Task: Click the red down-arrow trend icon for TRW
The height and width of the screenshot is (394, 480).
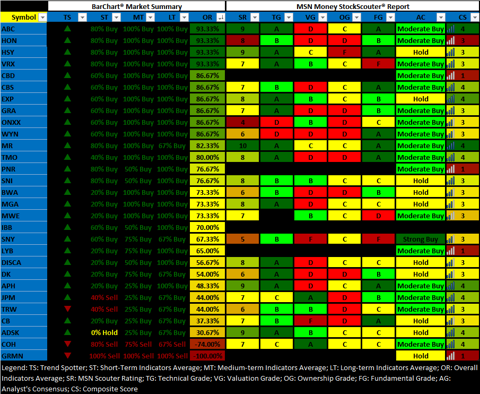Action: click(68, 309)
